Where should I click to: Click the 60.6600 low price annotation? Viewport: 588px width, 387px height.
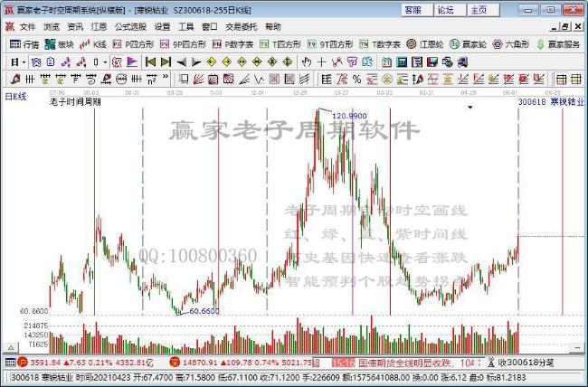pos(204,311)
